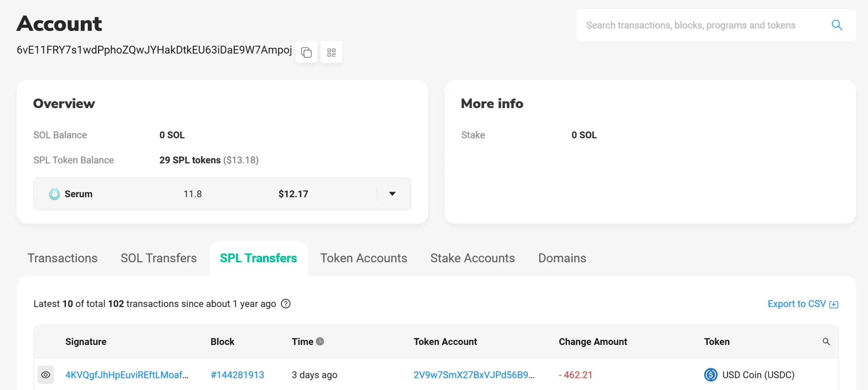Screen dimensions: 868x390
Task: Open transaction signature 4KVQgfJhHpEuviREftLMoaf link
Action: coord(127,375)
